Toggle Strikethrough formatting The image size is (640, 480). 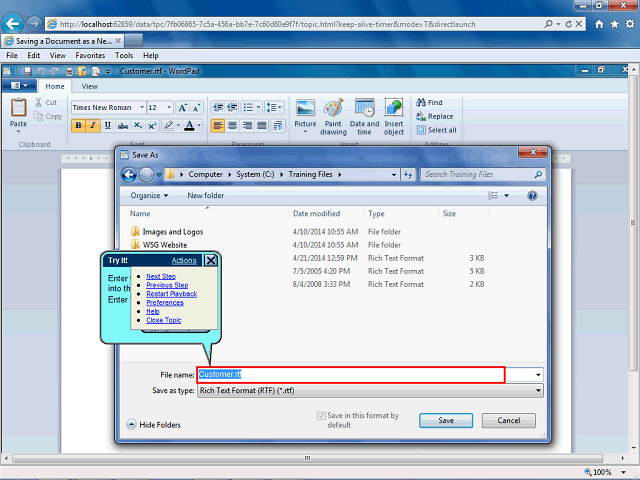pyautogui.click(x=122, y=126)
